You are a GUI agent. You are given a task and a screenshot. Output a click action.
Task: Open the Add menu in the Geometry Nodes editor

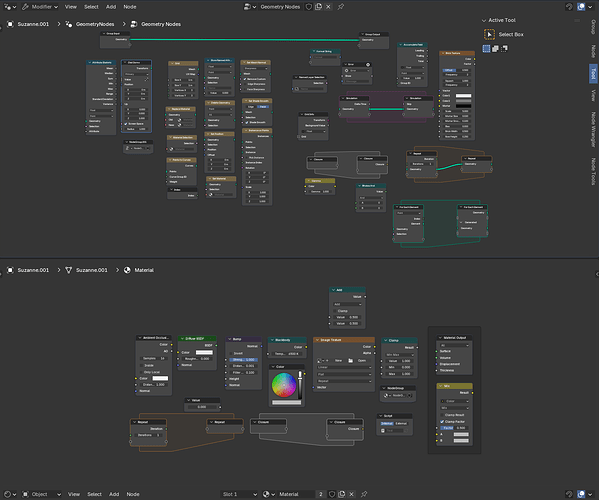[111, 7]
